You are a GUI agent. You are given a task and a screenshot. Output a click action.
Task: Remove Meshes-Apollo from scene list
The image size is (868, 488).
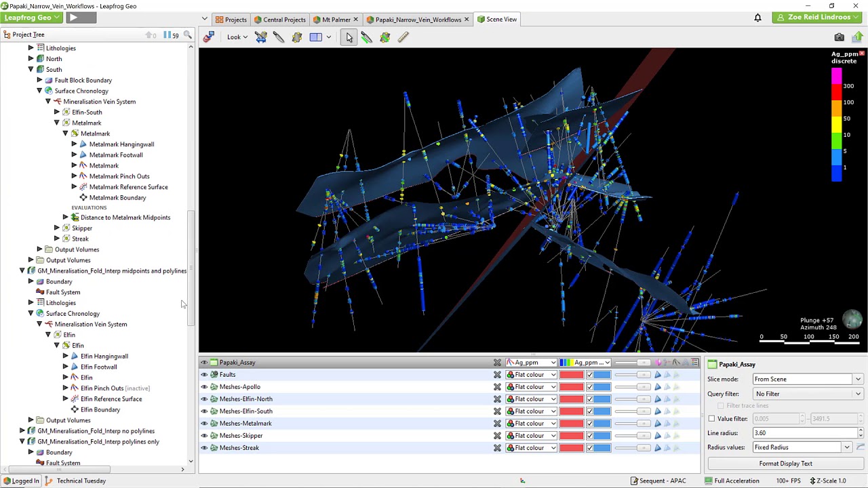tap(497, 387)
